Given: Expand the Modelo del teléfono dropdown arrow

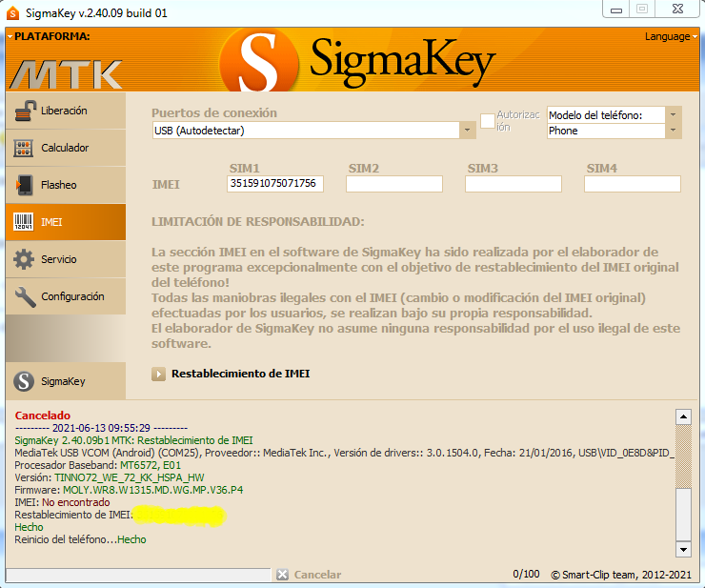Looking at the screenshot, I should 673,114.
